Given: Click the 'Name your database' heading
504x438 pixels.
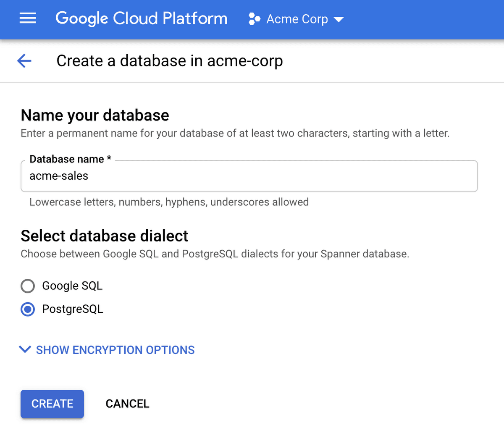Looking at the screenshot, I should coord(95,115).
